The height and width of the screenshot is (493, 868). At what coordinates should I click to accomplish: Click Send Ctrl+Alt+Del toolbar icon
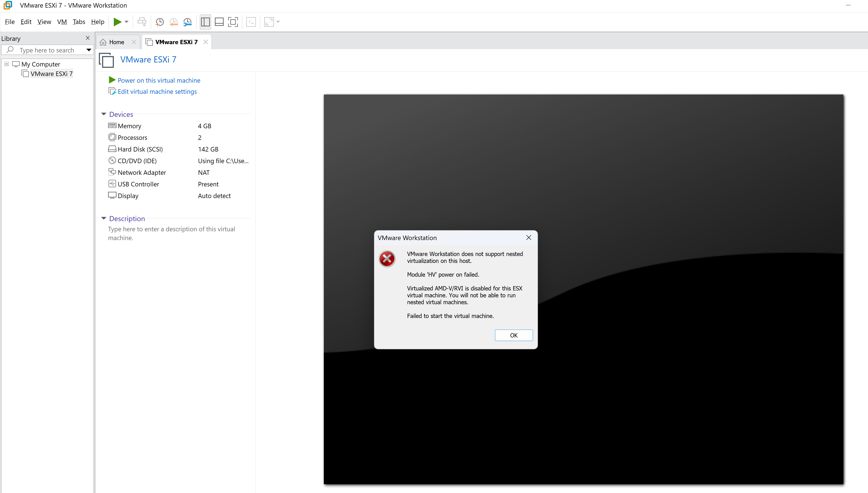(x=142, y=22)
